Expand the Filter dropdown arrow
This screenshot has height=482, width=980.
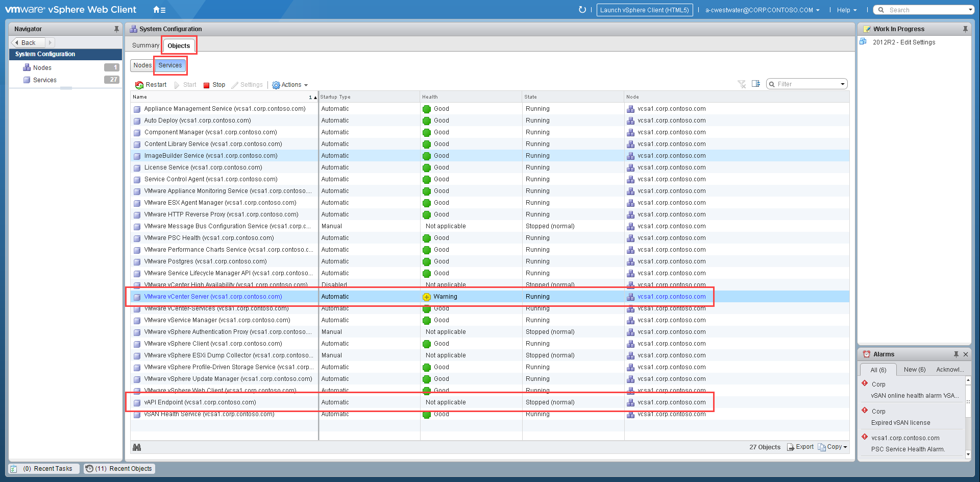[x=843, y=84]
